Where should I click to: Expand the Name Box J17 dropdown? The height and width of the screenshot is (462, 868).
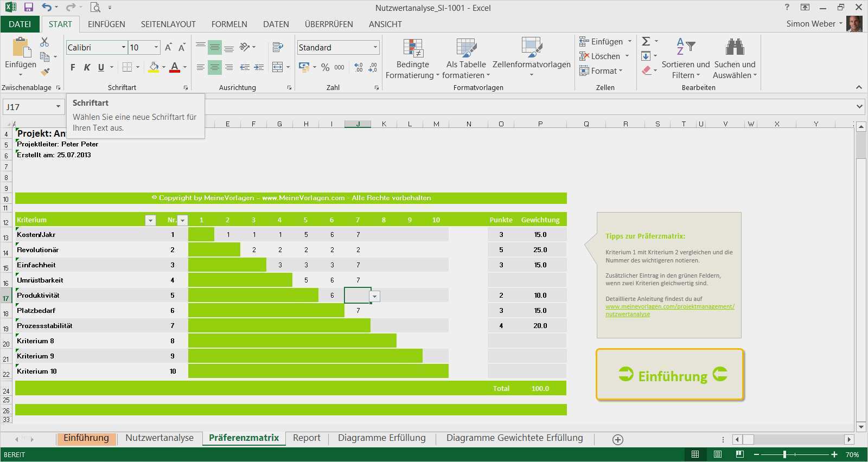pyautogui.click(x=58, y=107)
